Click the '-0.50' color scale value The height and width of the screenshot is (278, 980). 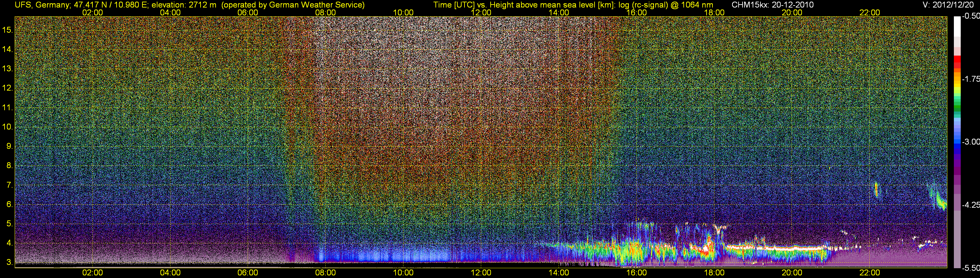point(971,16)
